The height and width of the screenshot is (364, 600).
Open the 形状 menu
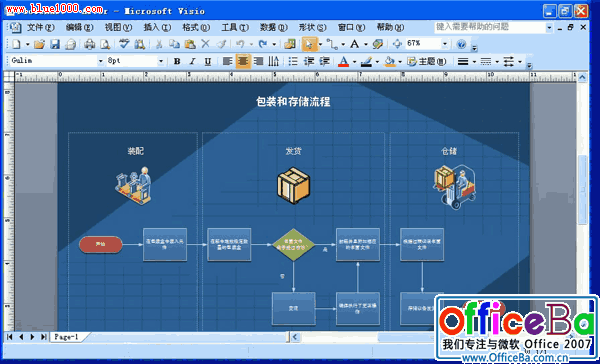tap(313, 28)
